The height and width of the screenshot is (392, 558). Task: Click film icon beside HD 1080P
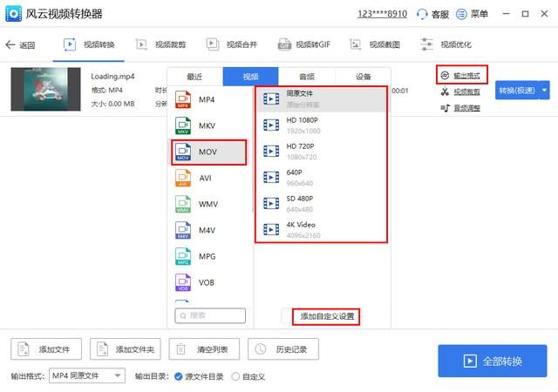[x=271, y=125]
